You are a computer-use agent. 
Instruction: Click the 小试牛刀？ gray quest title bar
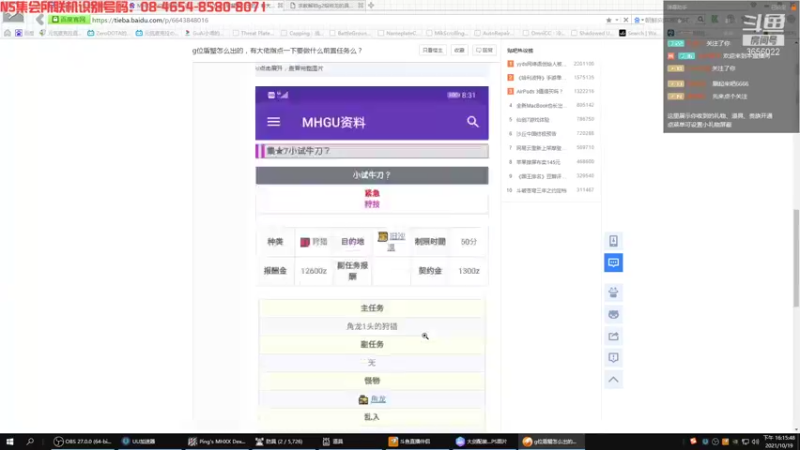click(x=372, y=175)
